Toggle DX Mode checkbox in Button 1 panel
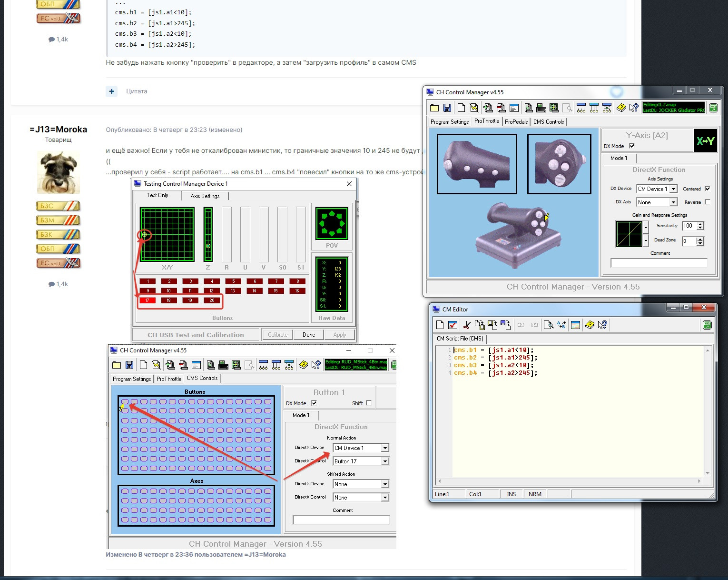 point(314,403)
